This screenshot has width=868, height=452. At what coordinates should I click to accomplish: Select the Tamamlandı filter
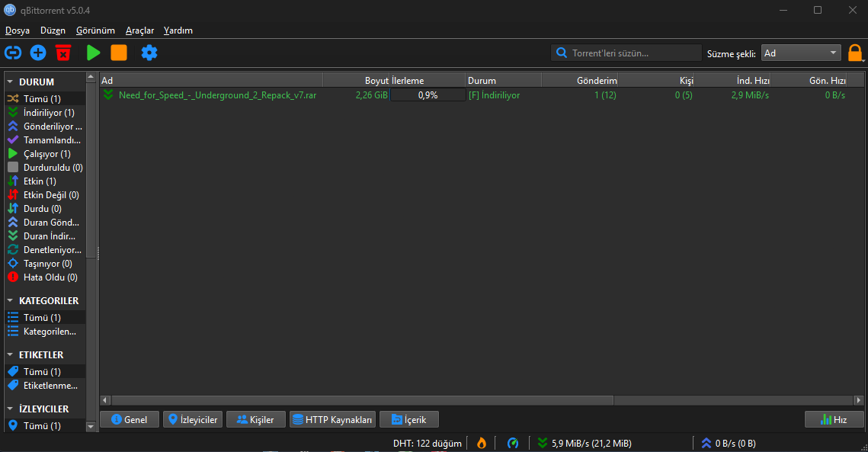[46, 140]
